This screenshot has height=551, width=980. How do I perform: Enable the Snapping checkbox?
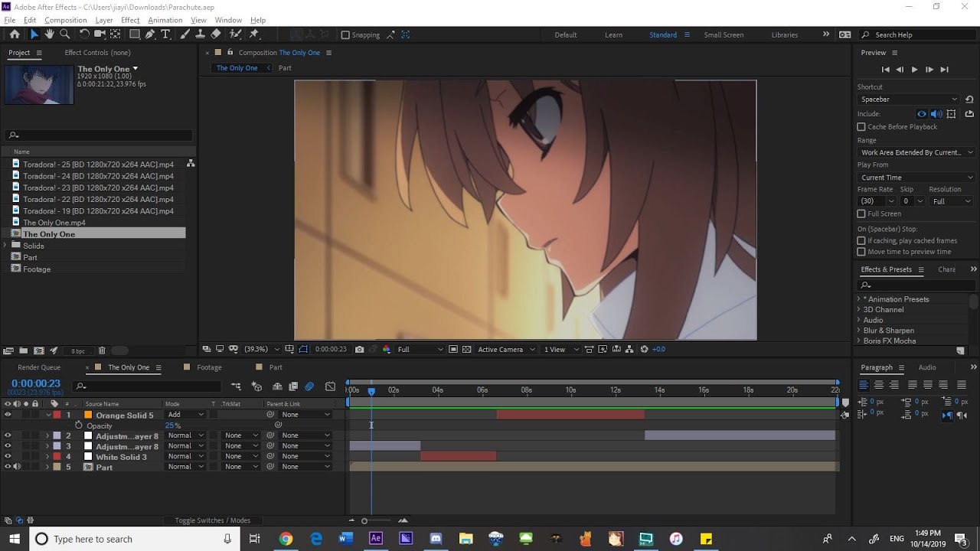click(345, 34)
